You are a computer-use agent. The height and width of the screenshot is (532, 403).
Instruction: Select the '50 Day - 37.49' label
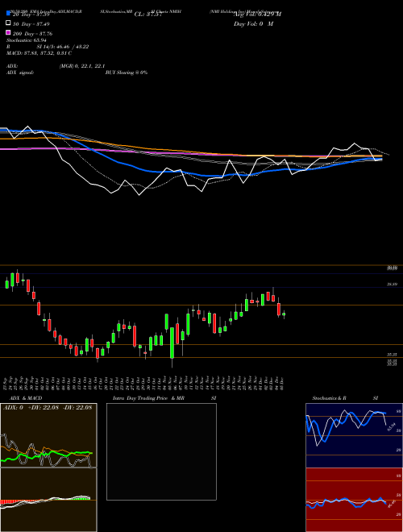click(31, 24)
